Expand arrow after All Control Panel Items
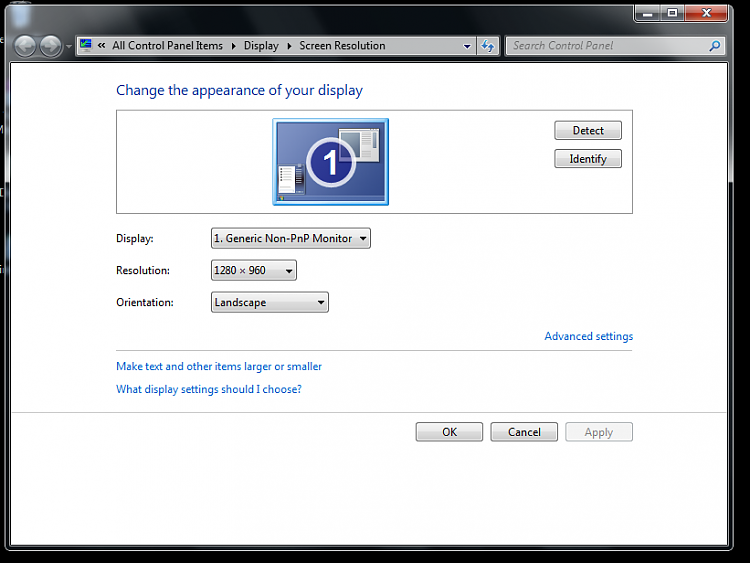The width and height of the screenshot is (750, 563). point(233,46)
